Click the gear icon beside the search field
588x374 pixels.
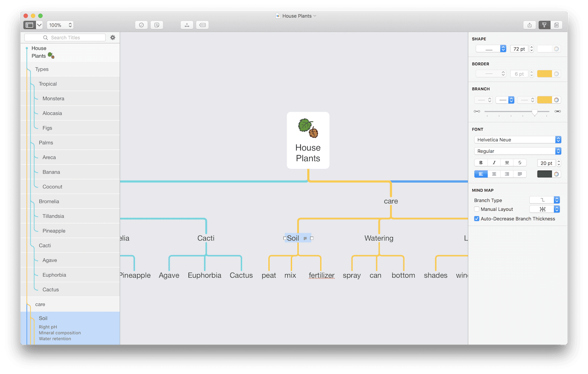tap(113, 37)
